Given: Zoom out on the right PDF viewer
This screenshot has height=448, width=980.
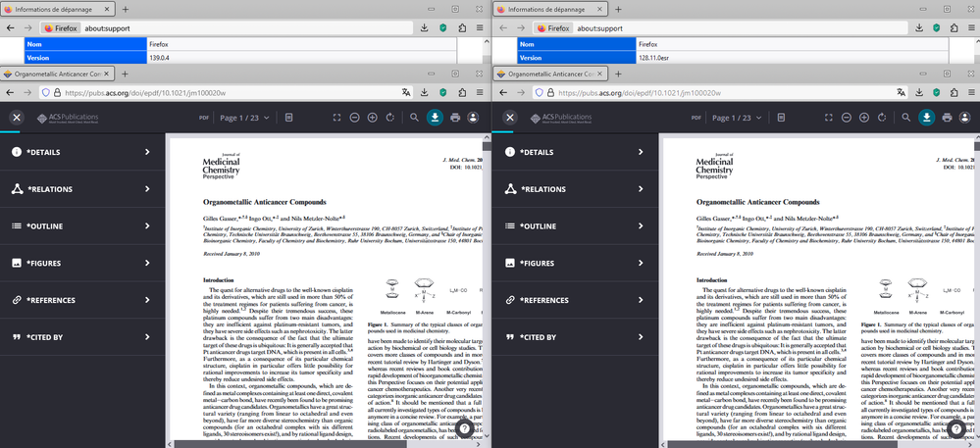Looking at the screenshot, I should (847, 118).
